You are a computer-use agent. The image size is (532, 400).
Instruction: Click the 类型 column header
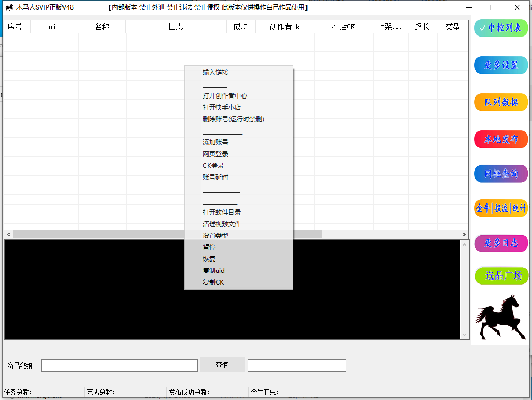tap(453, 26)
